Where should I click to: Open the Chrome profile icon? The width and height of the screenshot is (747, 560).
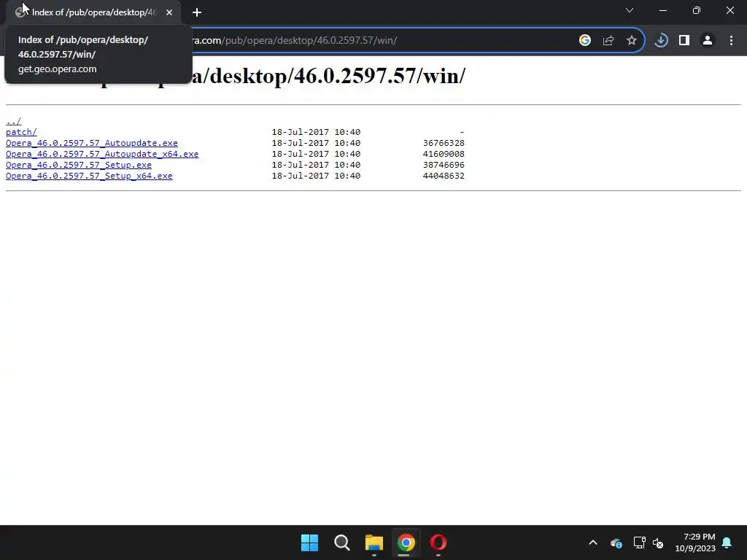click(x=708, y=41)
